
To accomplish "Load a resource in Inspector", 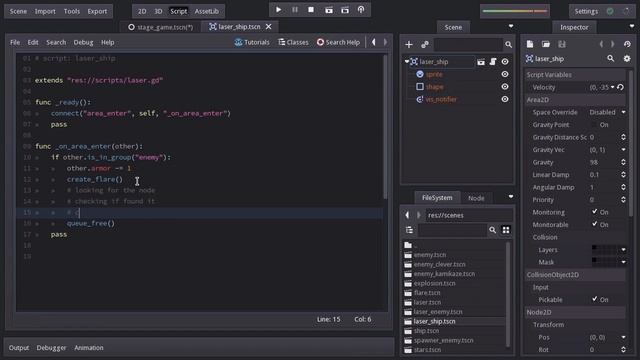I will point(546,44).
